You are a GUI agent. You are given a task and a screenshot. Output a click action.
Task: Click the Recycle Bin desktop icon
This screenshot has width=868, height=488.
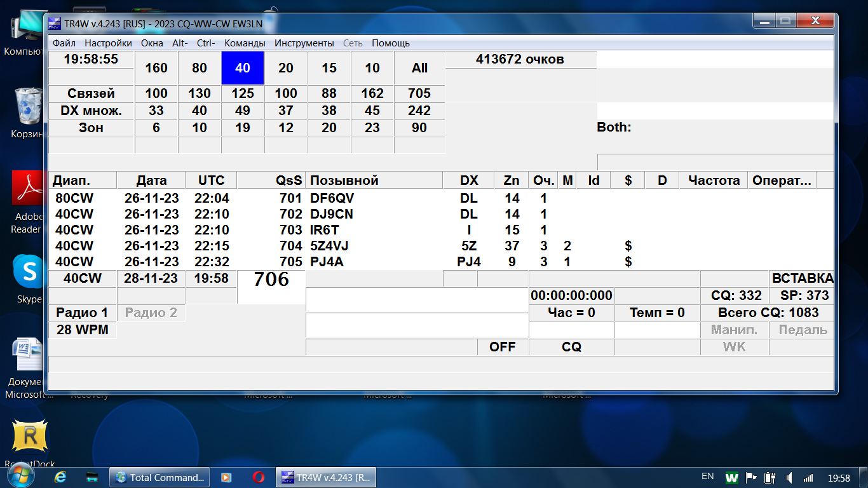point(29,107)
